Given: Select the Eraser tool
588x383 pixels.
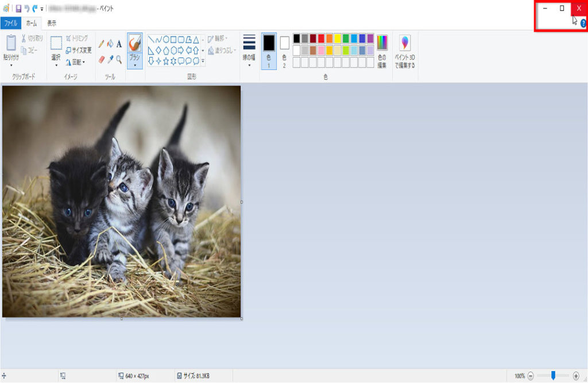Looking at the screenshot, I should [x=102, y=59].
